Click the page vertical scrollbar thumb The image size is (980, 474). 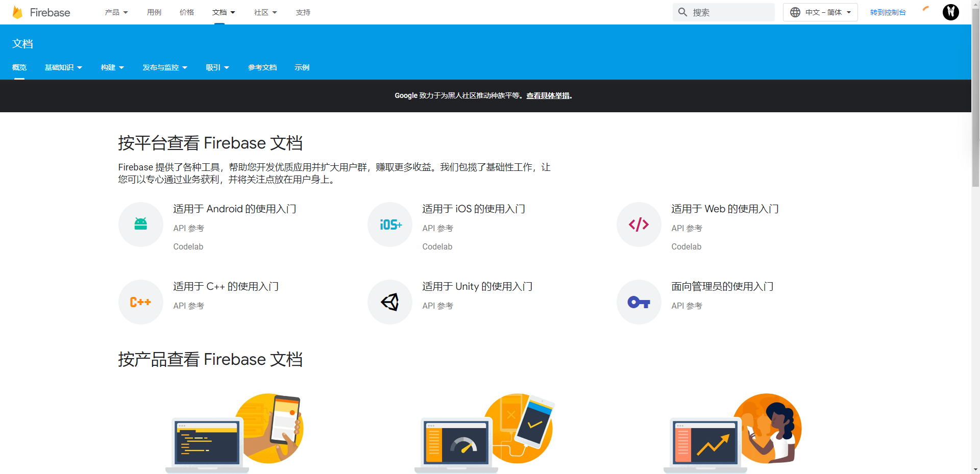pyautogui.click(x=975, y=97)
